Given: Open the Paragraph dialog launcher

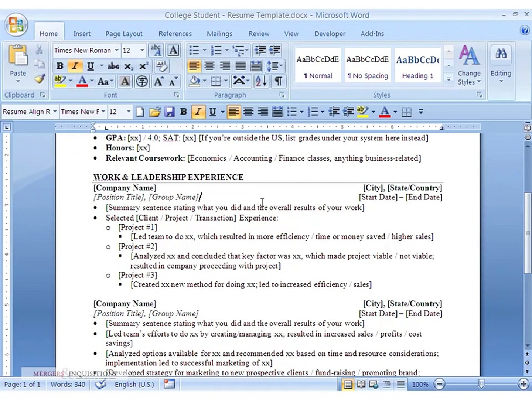Looking at the screenshot, I should pos(282,95).
